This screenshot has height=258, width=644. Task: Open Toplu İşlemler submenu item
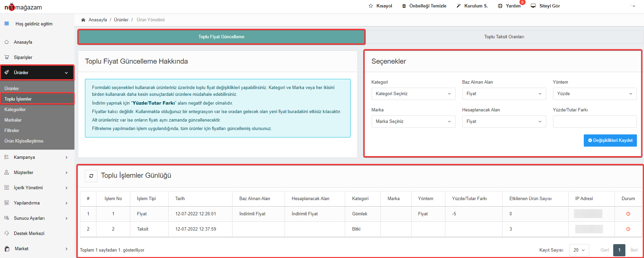[x=18, y=99]
